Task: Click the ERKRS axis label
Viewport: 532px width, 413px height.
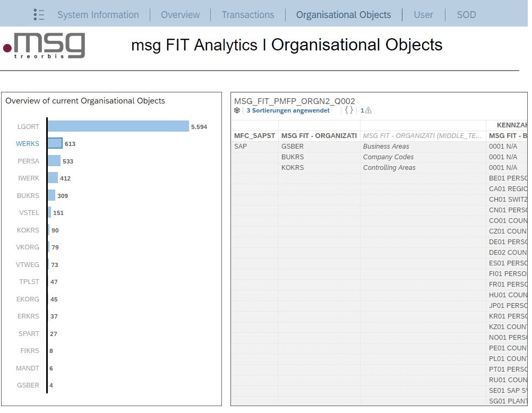Action: pyautogui.click(x=29, y=316)
